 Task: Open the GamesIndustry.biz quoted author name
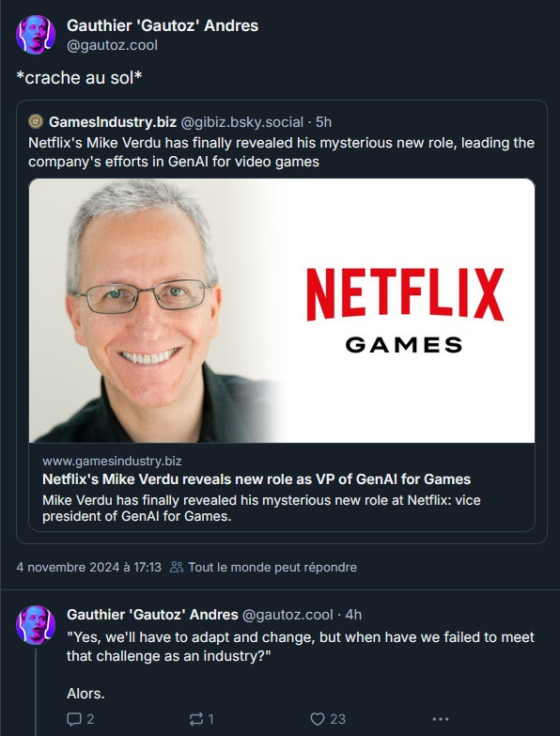coord(113,122)
